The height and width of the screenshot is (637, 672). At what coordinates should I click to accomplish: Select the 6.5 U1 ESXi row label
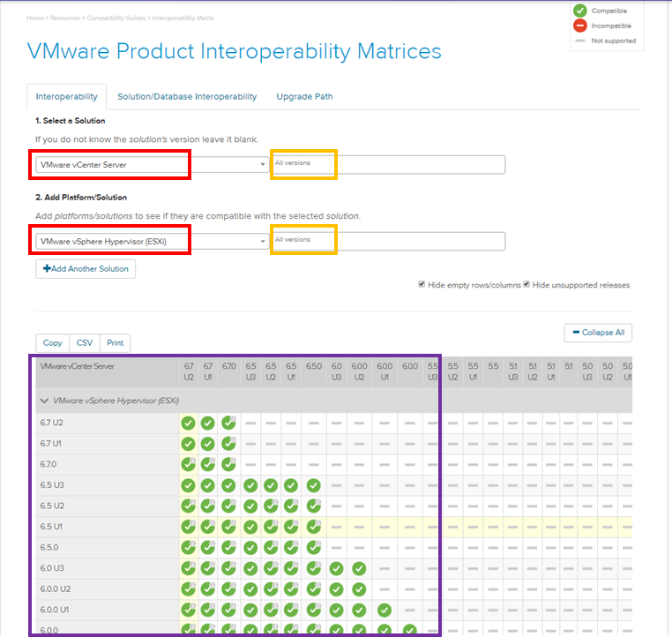click(x=51, y=527)
